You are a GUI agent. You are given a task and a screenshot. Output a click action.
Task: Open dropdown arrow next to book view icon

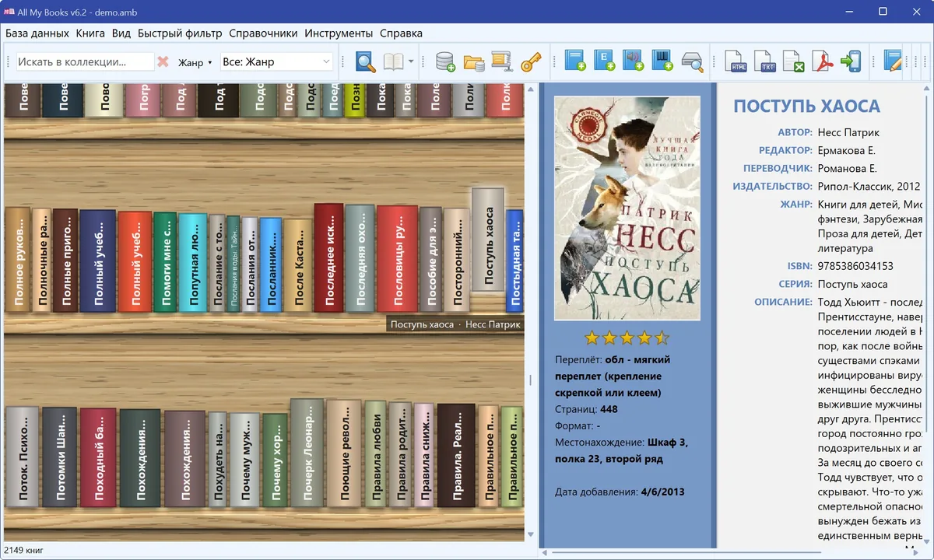(410, 61)
